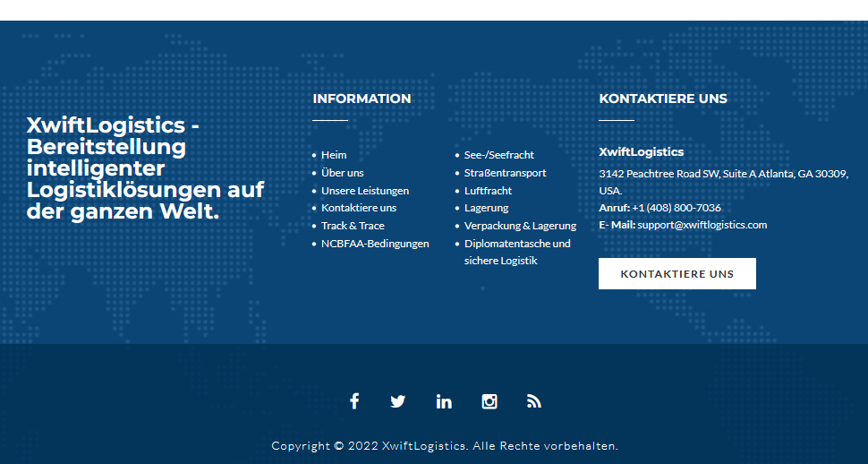Open the Straßentransport service link
The height and width of the screenshot is (464, 868).
tap(506, 173)
